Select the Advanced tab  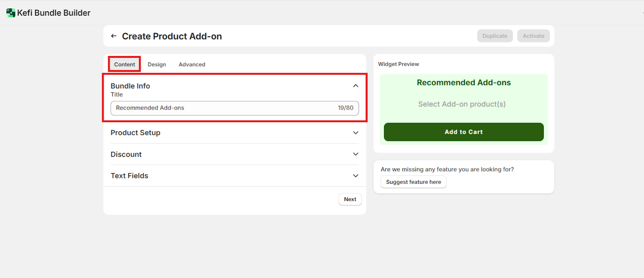(192, 64)
